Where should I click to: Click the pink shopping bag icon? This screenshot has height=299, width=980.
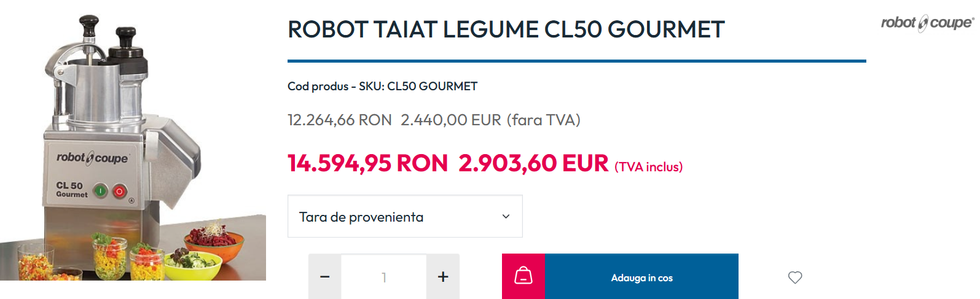tap(523, 276)
